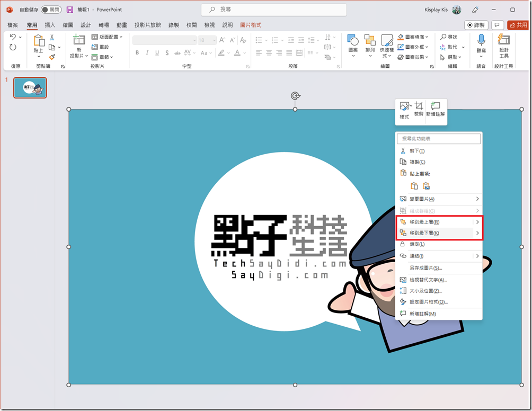Image resolution: width=532 pixels, height=411 pixels.
Task: Click the context menu search field
Action: coord(439,139)
